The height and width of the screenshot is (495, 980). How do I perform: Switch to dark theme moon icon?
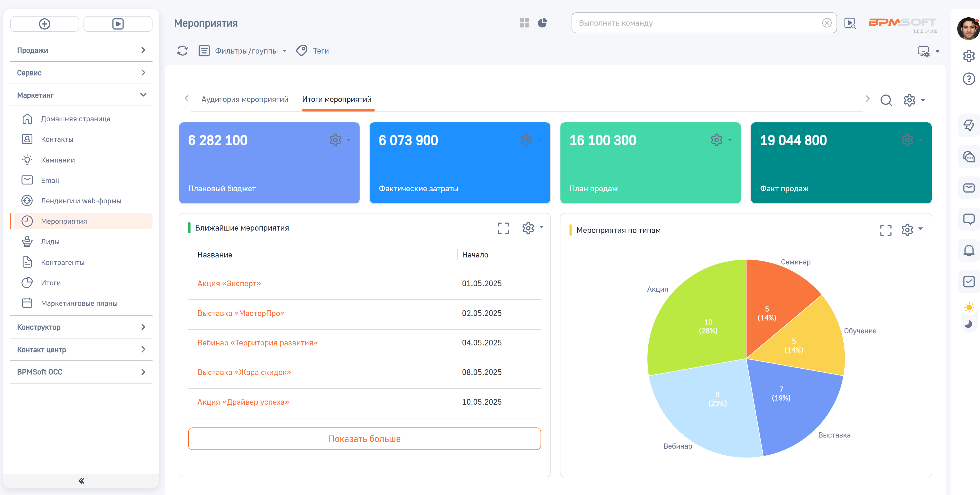[x=969, y=324]
